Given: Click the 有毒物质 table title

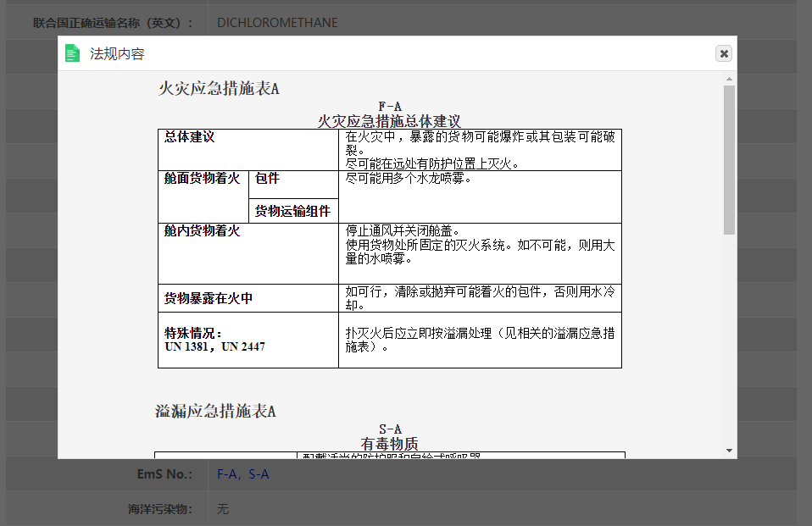Looking at the screenshot, I should point(389,444).
